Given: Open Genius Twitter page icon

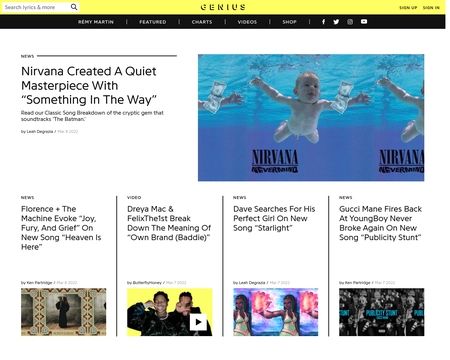Looking at the screenshot, I should pos(336,22).
